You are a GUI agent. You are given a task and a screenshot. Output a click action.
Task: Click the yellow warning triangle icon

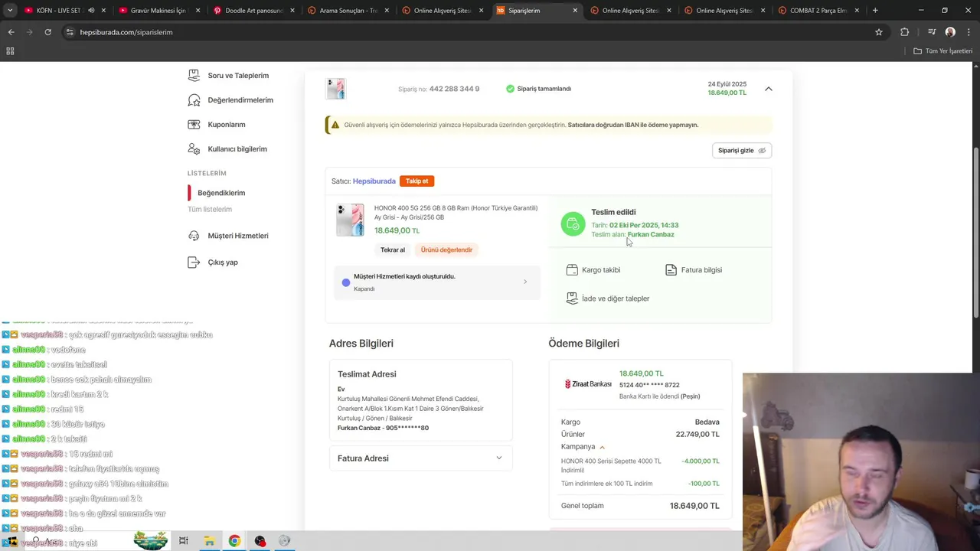tap(335, 125)
